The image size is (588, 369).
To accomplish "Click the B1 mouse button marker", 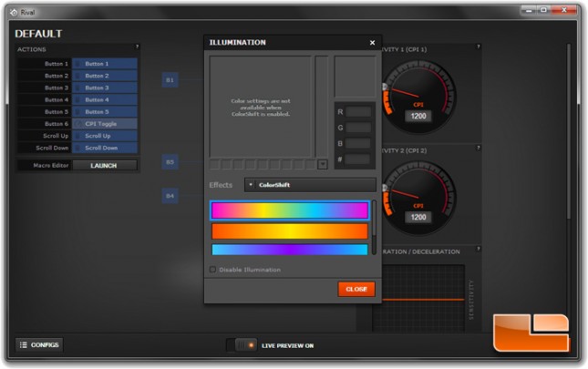I will (x=170, y=80).
